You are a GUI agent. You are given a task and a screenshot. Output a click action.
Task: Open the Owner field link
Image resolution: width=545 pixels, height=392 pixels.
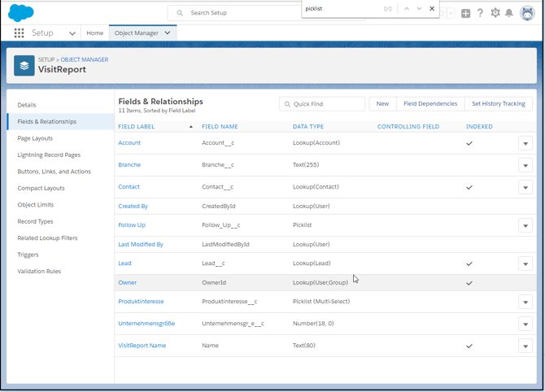(127, 283)
